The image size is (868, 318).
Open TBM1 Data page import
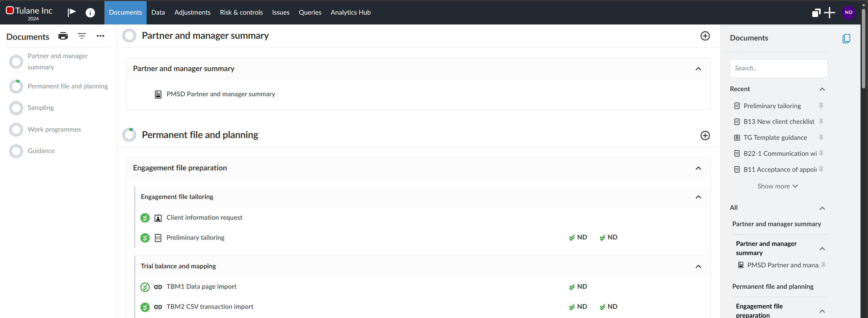201,287
